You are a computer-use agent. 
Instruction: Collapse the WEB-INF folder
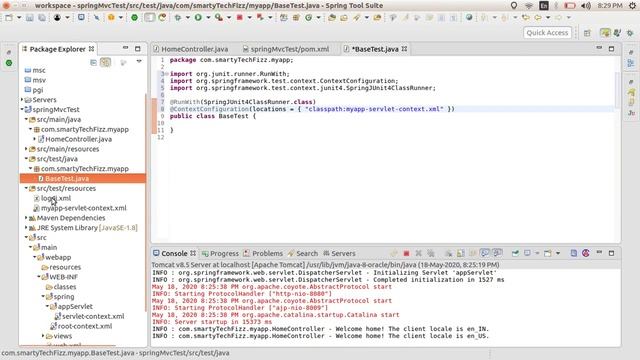[39, 277]
